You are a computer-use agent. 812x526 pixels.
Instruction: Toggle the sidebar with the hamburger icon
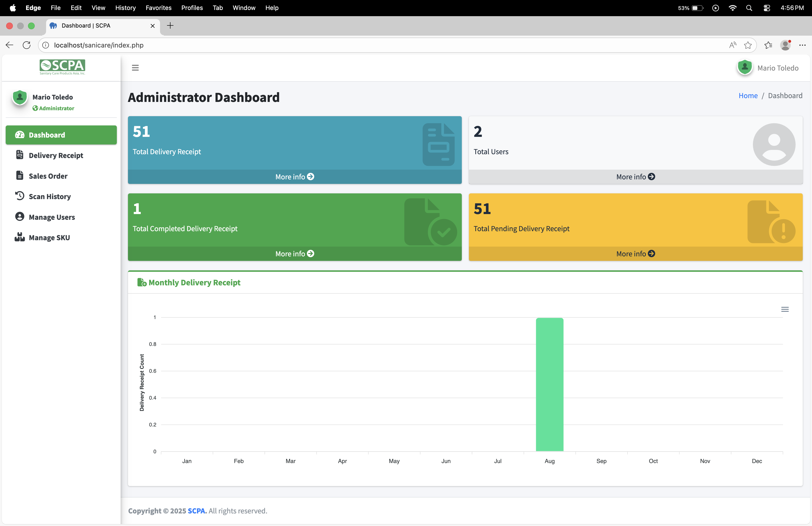coord(135,67)
